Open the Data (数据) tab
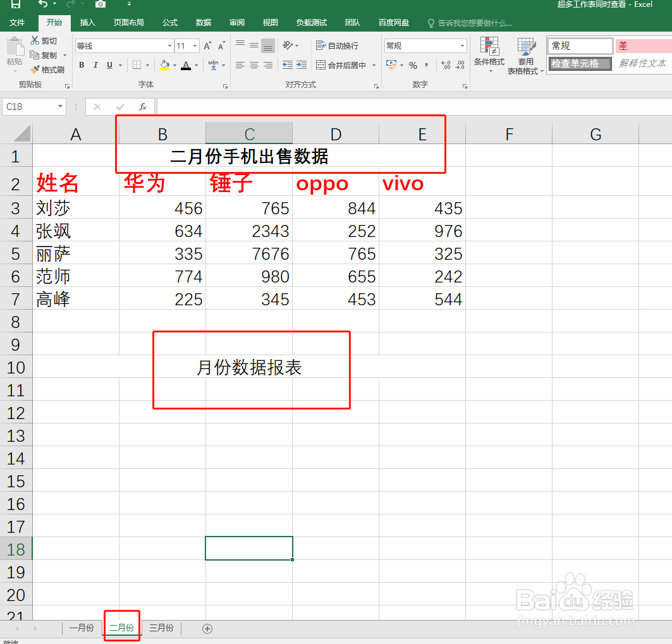Screen dimensions: 672x644 pos(203,23)
